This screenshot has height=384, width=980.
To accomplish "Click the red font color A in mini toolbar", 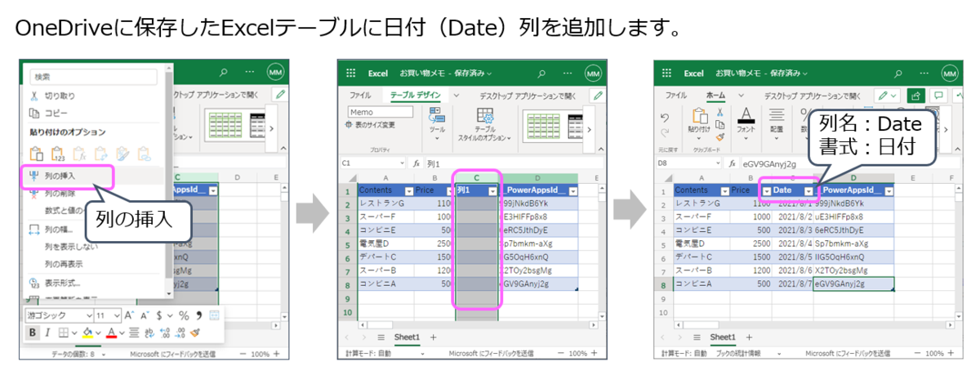I will [111, 333].
